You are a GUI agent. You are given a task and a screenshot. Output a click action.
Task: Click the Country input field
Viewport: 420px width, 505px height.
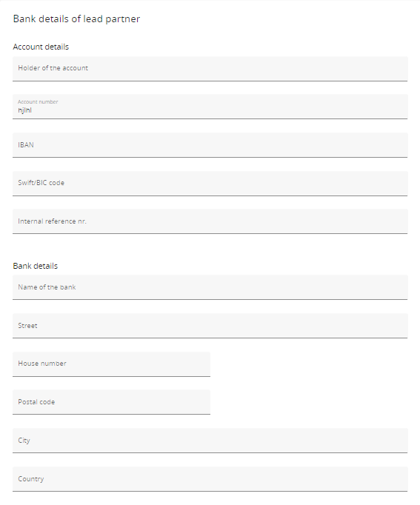click(210, 479)
